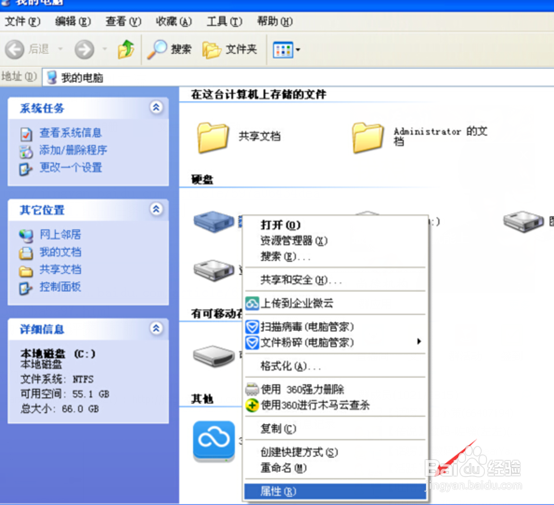Image resolution: width=554 pixels, height=505 pixels.
Task: Click the 控制面板 sidebar icon
Action: click(26, 288)
